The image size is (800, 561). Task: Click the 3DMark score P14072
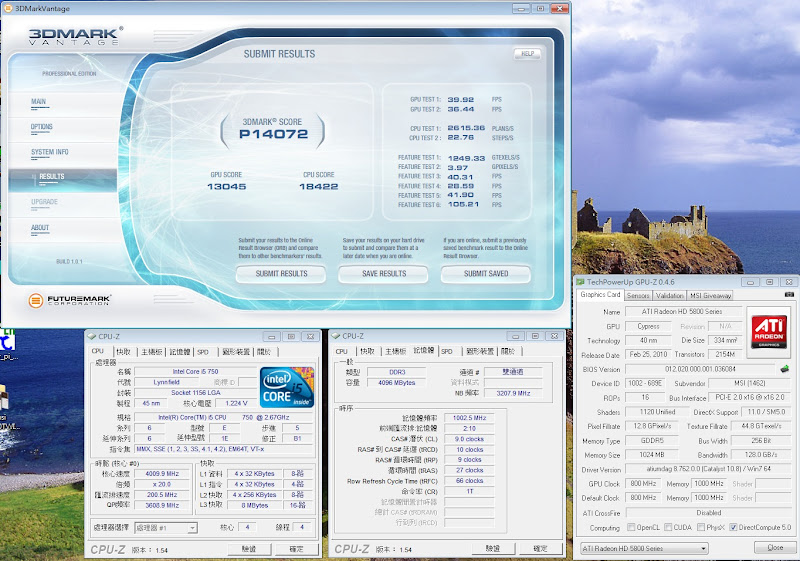pos(273,134)
